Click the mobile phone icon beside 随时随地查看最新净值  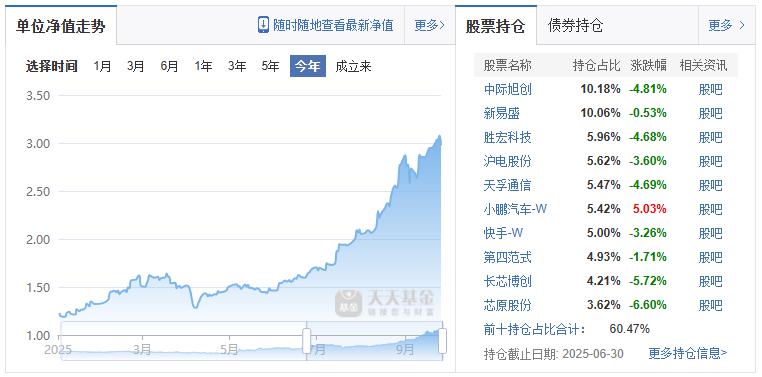tap(263, 25)
